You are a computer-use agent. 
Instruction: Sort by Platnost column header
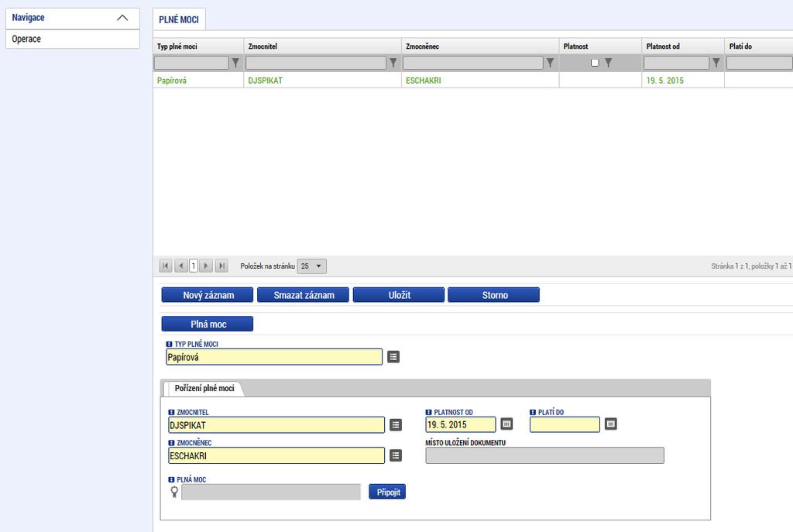(600, 46)
